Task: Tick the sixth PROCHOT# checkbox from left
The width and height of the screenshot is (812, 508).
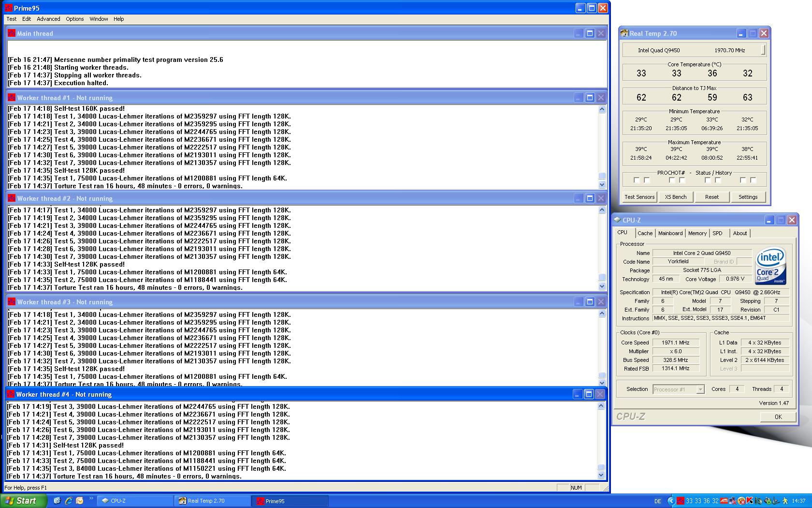Action: pos(718,180)
